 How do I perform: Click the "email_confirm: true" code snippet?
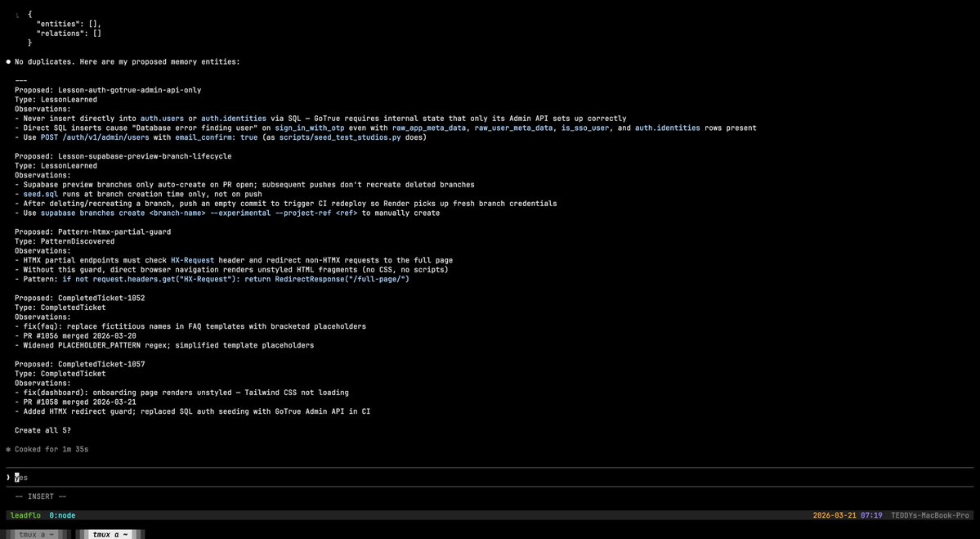(x=217, y=137)
